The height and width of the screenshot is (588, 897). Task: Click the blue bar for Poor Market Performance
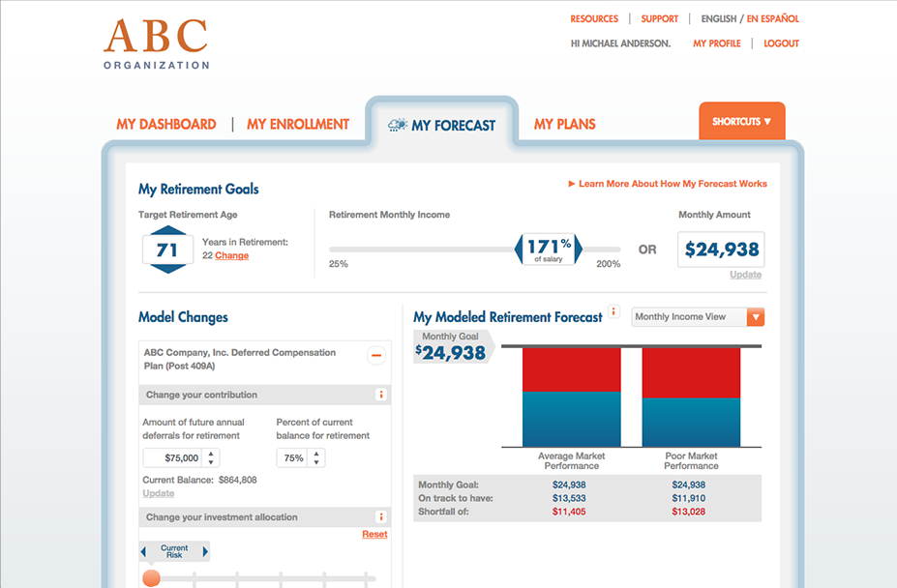(x=691, y=422)
